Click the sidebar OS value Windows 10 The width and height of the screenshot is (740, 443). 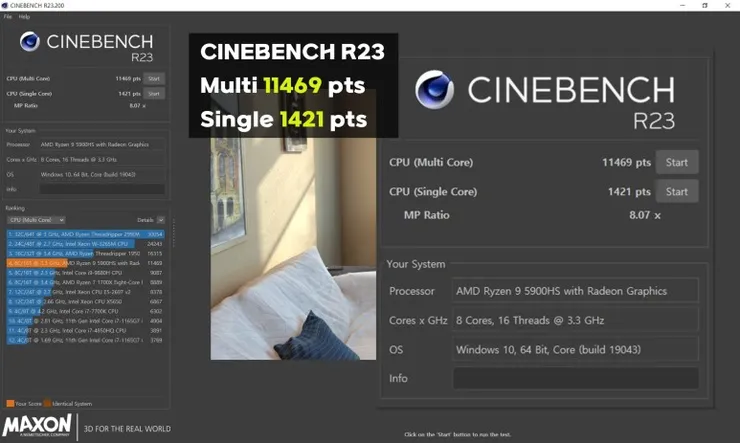coord(102,175)
